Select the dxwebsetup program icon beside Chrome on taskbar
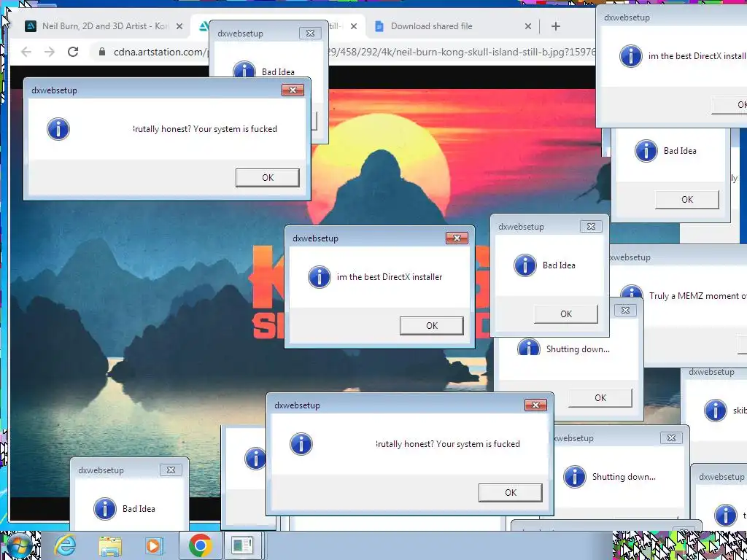747x560 pixels. [242, 545]
